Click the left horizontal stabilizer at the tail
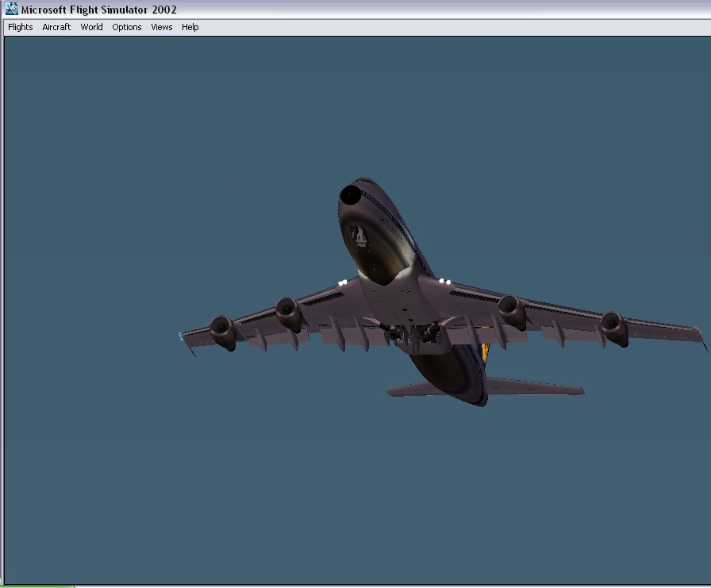This screenshot has height=588, width=711. [409, 390]
